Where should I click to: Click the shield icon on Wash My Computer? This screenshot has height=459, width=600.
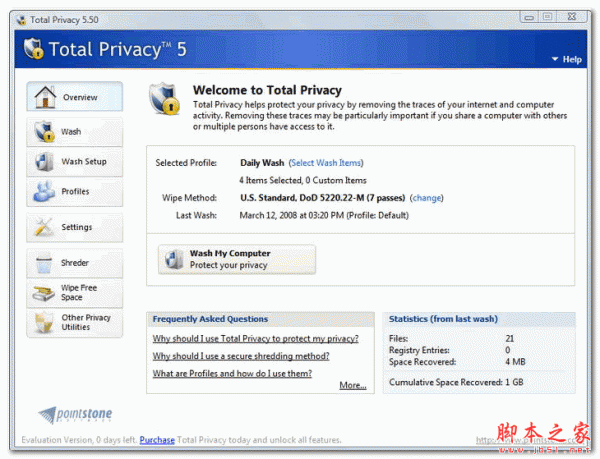pos(174,259)
